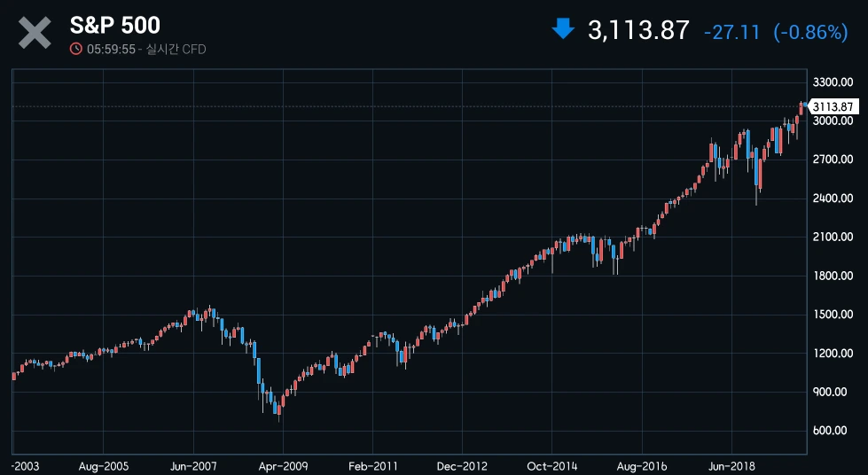Click the -2003 date axis label
Viewport: 868px width, 475px height.
click(25, 466)
